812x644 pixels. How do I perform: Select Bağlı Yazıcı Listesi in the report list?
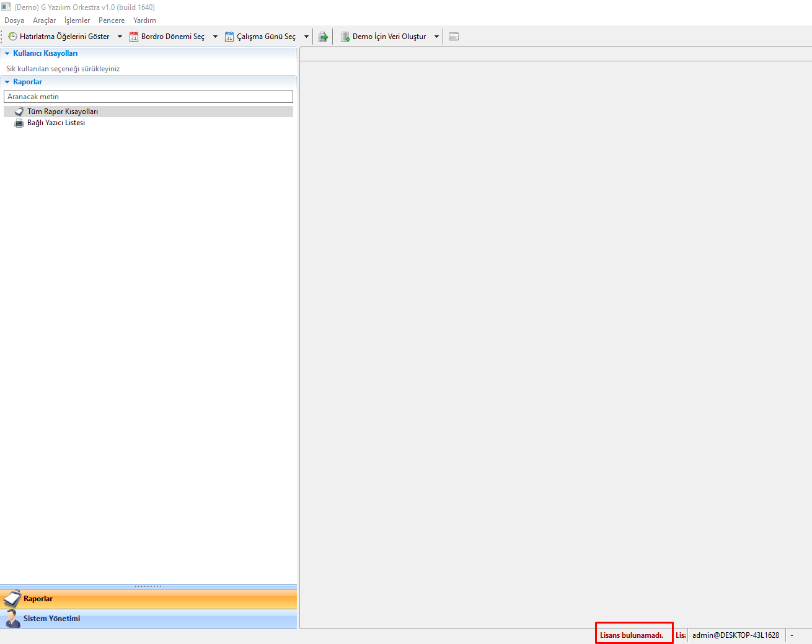click(x=56, y=123)
